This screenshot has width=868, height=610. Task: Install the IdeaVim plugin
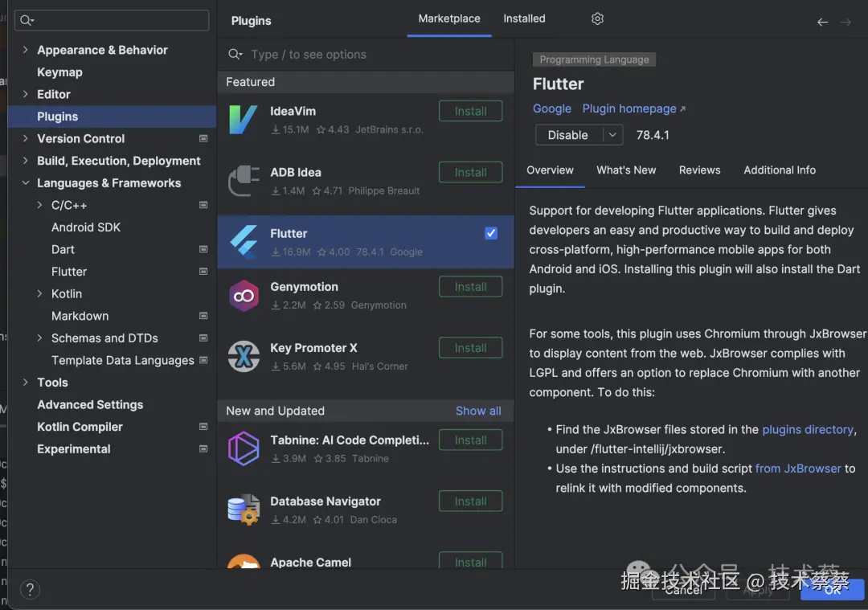(470, 111)
